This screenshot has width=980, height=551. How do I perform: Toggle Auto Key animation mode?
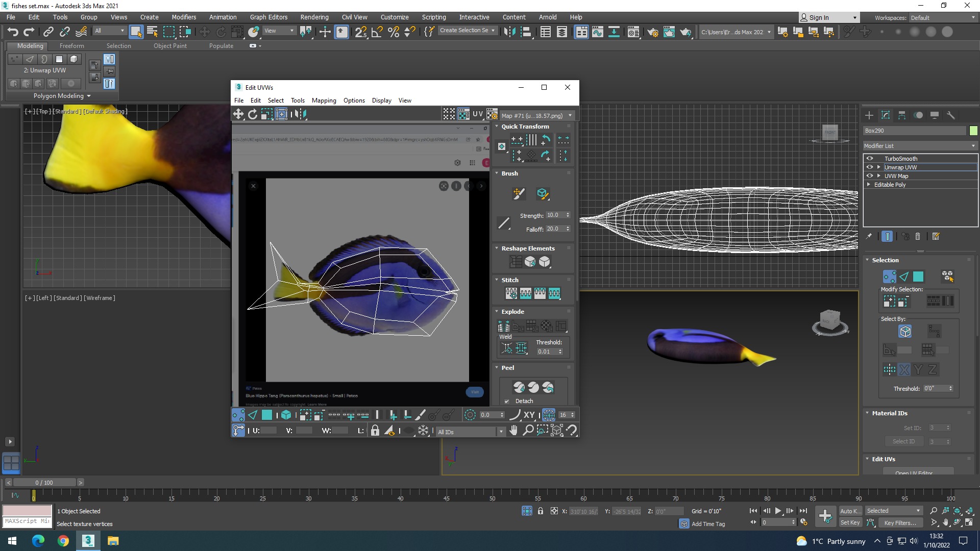850,511
